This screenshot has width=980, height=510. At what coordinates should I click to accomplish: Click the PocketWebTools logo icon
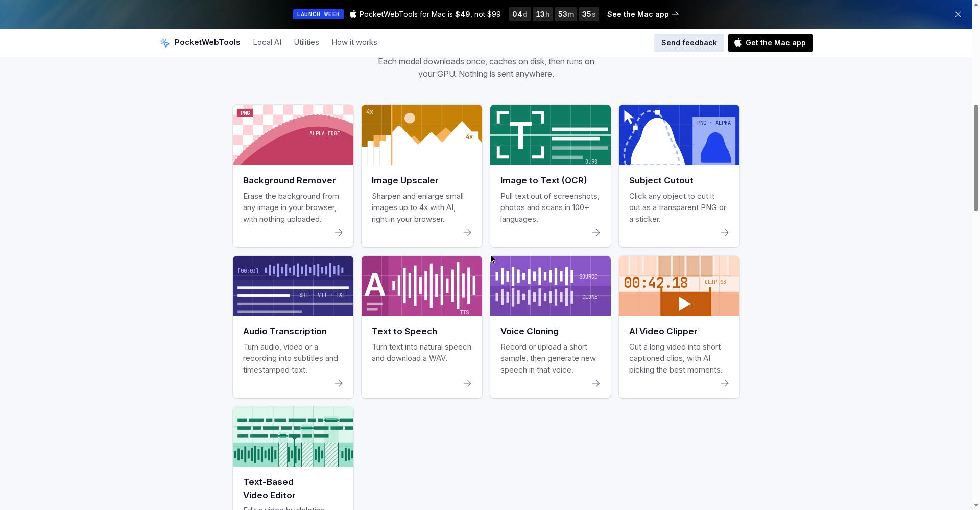(x=164, y=42)
